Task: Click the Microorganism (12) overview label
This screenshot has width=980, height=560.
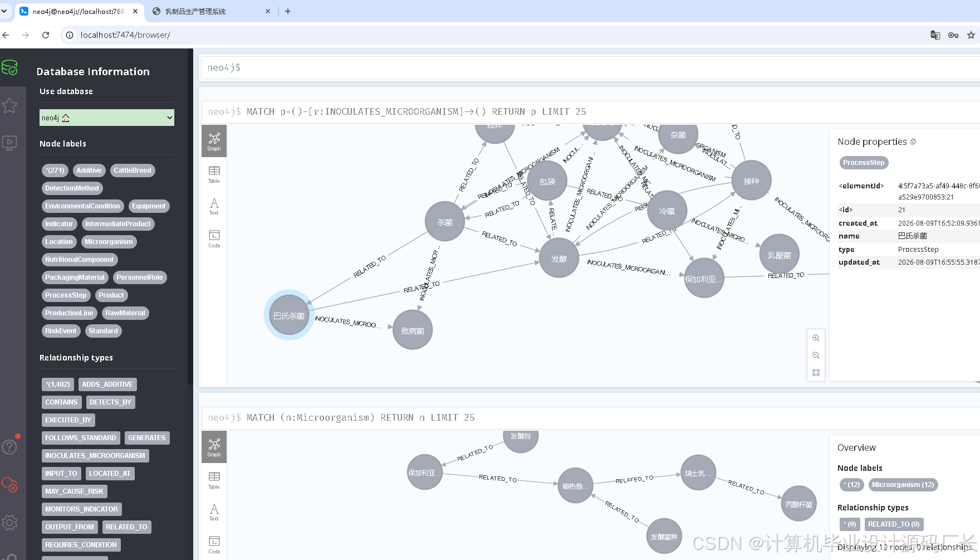Action: 903,485
